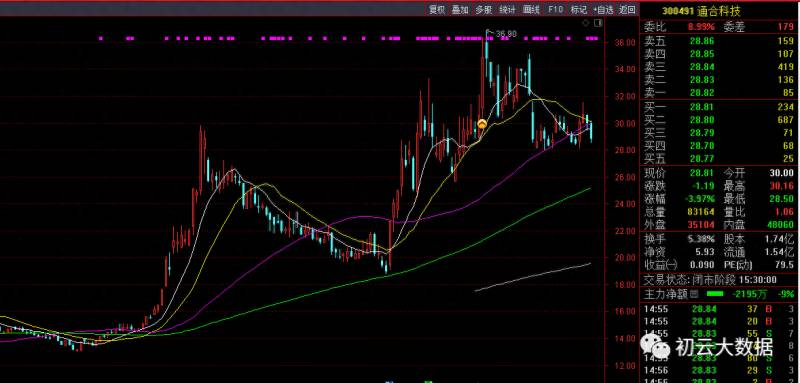The width and height of the screenshot is (800, 383).
Task: Click the diamond icon above the chart
Action: [586, 23]
